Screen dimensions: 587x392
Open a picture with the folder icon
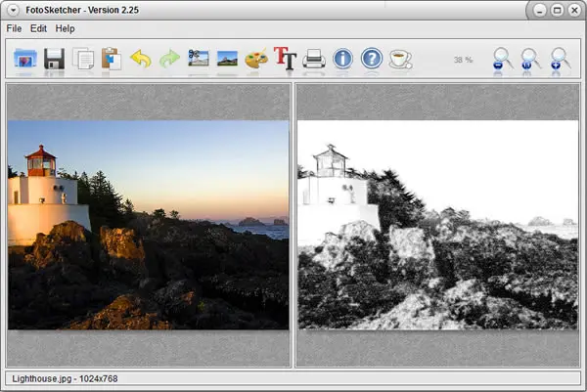pos(25,59)
